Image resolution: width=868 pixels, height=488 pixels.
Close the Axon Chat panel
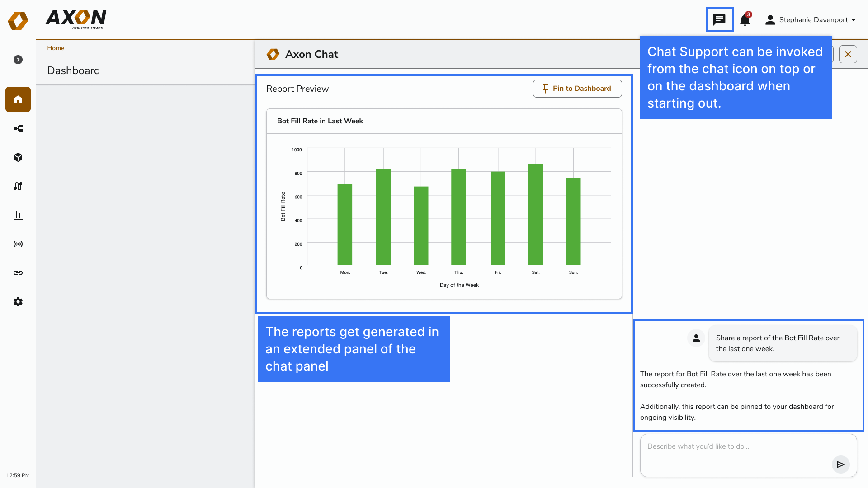[x=848, y=54]
